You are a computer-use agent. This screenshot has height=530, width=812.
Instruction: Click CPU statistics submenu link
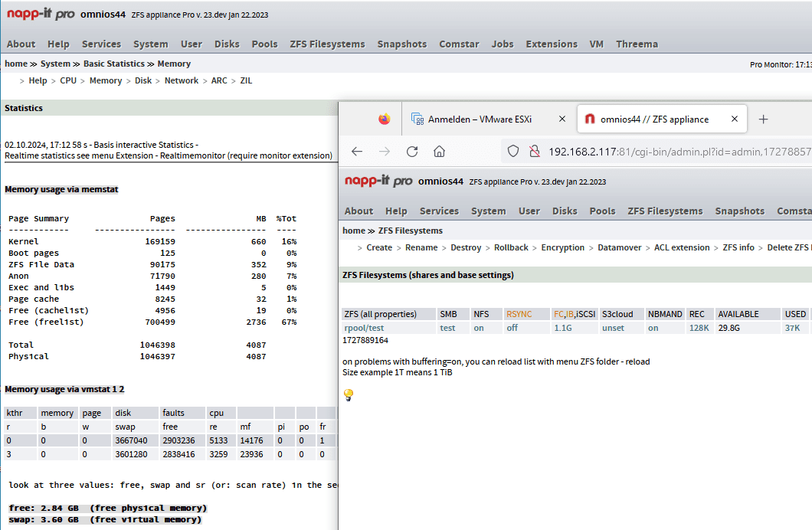pos(68,80)
